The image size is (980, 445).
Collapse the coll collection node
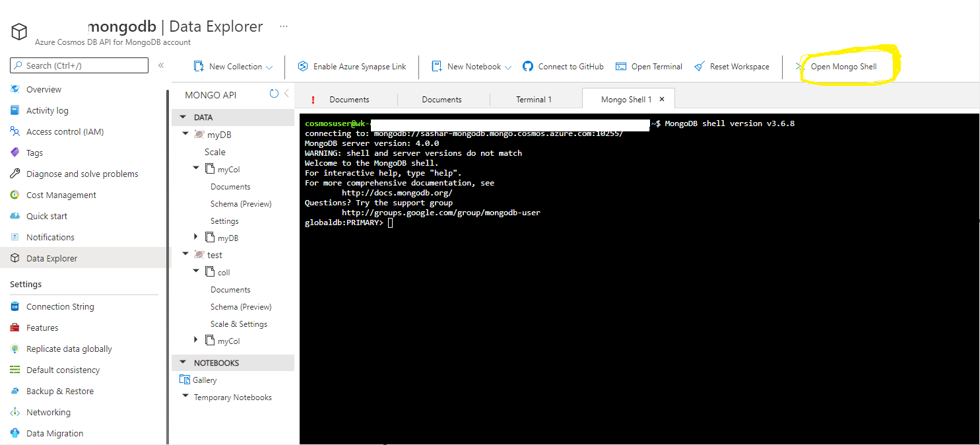[x=196, y=271]
